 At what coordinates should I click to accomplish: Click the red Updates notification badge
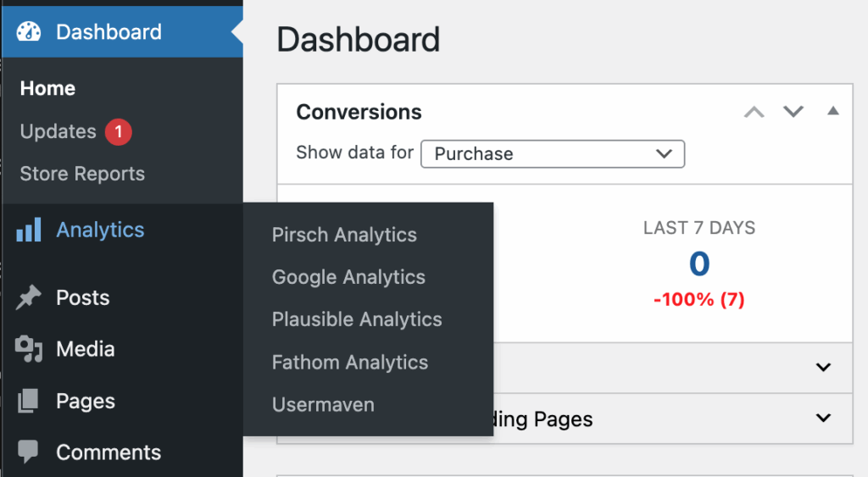[x=119, y=131]
